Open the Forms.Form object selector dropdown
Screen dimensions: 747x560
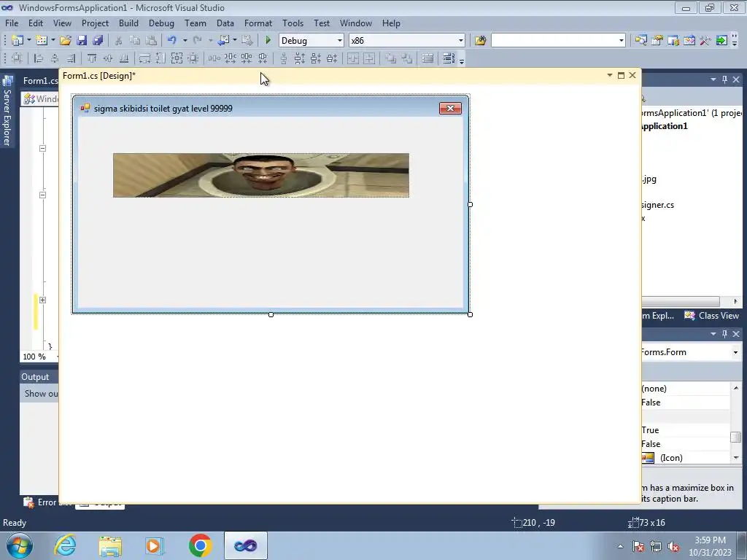735,352
